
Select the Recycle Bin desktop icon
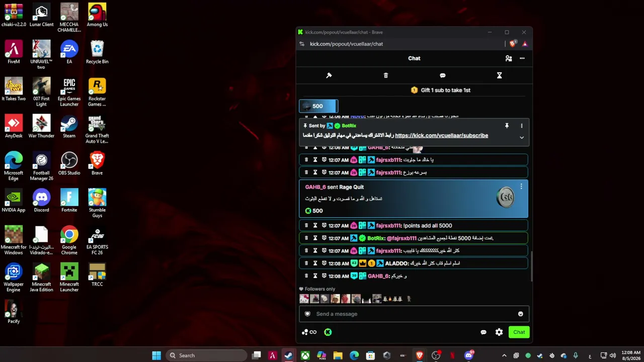point(97,53)
